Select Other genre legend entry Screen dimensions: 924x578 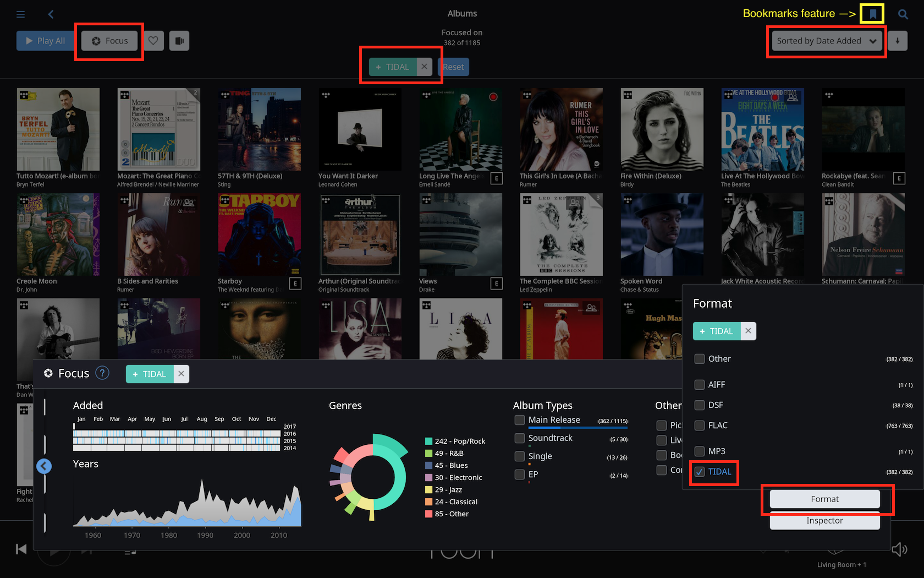click(x=447, y=514)
